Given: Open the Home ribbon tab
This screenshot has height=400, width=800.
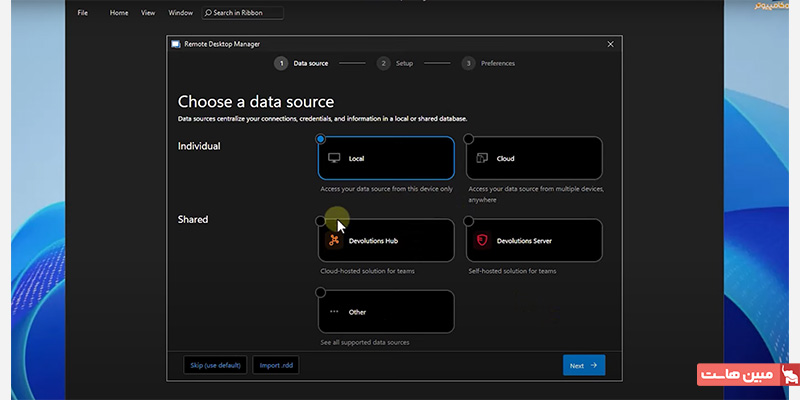Looking at the screenshot, I should [x=119, y=13].
